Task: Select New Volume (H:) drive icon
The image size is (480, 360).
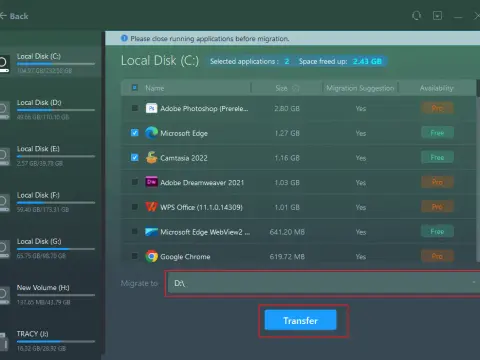Action: (4, 295)
